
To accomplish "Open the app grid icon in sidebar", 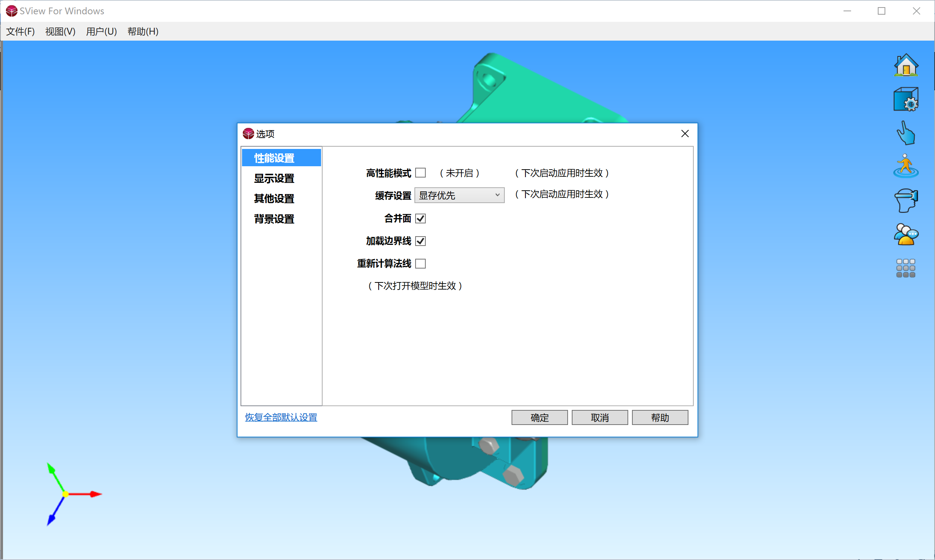I will (906, 267).
